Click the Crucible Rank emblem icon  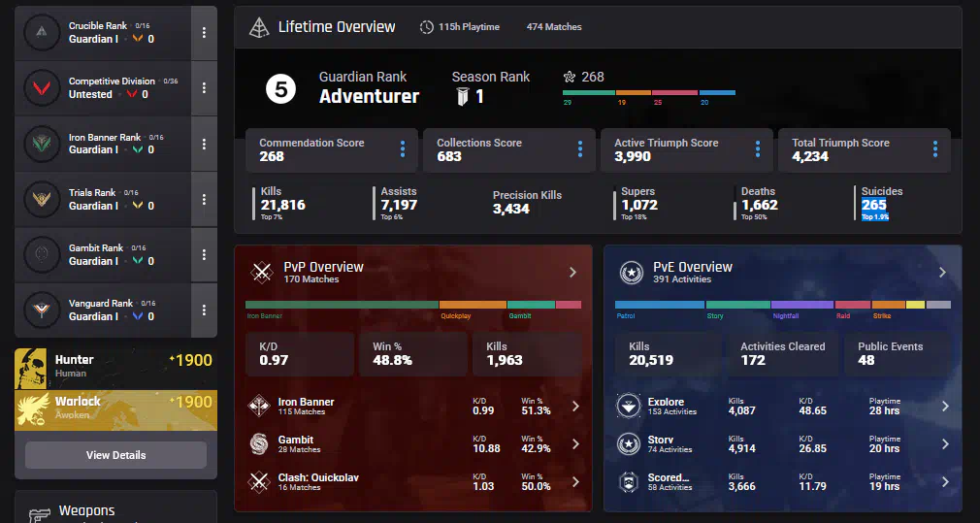[x=42, y=32]
